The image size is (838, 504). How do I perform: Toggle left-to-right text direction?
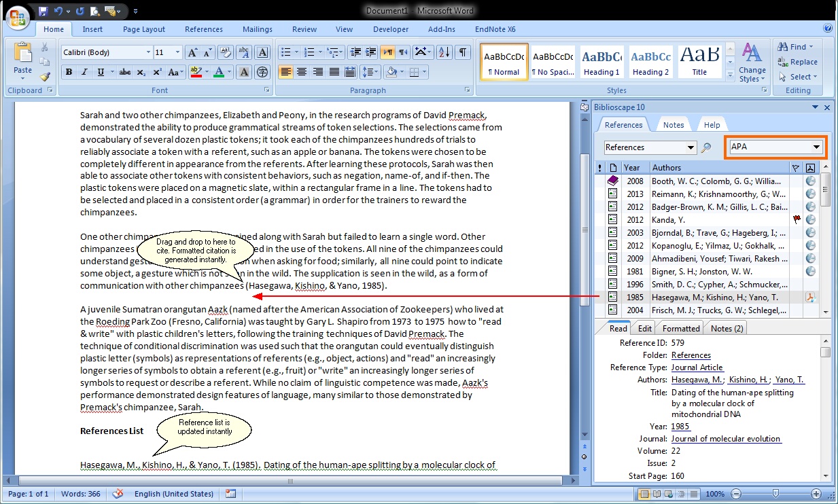387,52
